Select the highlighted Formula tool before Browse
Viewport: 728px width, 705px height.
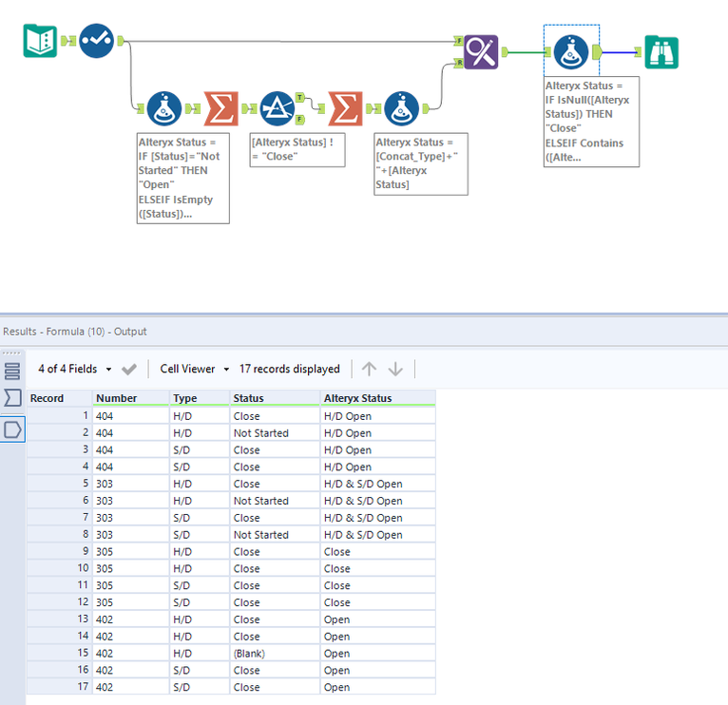(x=571, y=51)
